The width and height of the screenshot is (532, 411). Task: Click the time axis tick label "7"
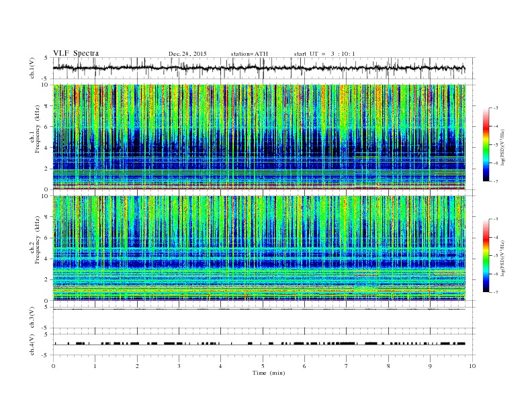347,366
